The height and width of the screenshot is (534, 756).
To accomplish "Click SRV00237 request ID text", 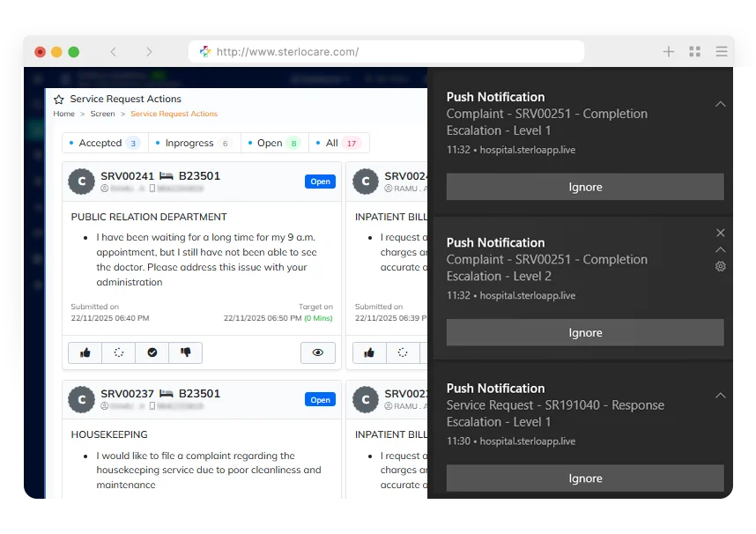I will click(127, 394).
